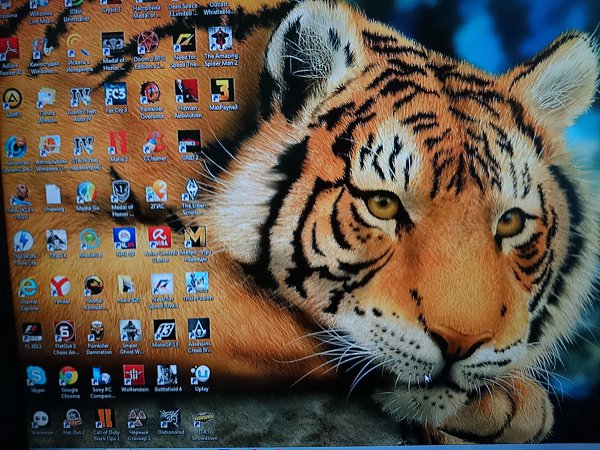The image size is (600, 450).
Task: Click the Painkiller Damnation shortcut
Action: point(96,330)
